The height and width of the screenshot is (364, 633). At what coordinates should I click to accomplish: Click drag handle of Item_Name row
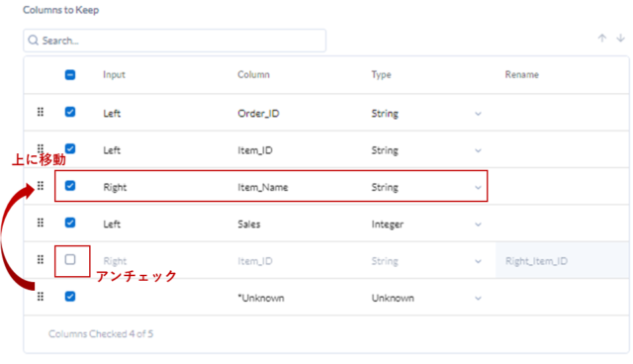[41, 186]
